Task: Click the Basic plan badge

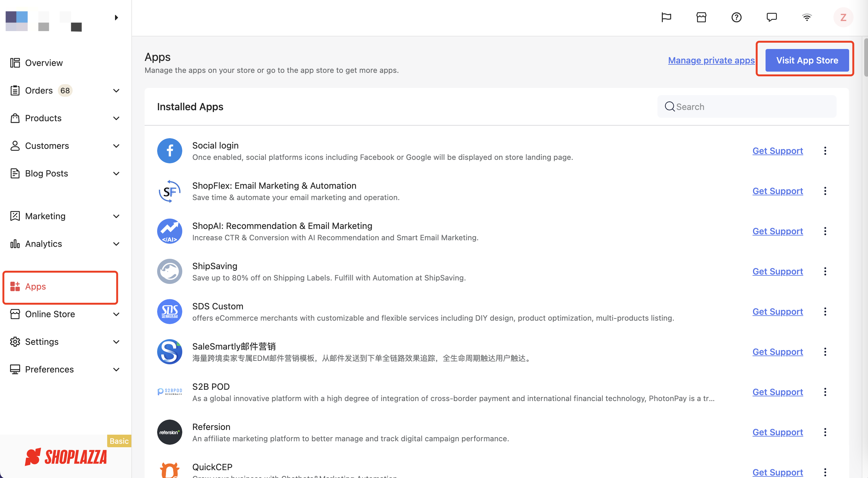Action: 119,441
